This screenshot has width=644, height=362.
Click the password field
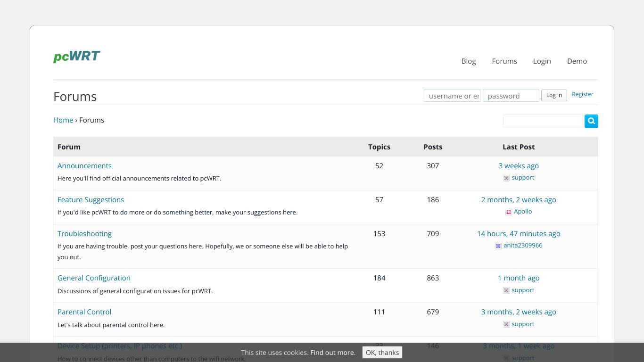coord(511,96)
